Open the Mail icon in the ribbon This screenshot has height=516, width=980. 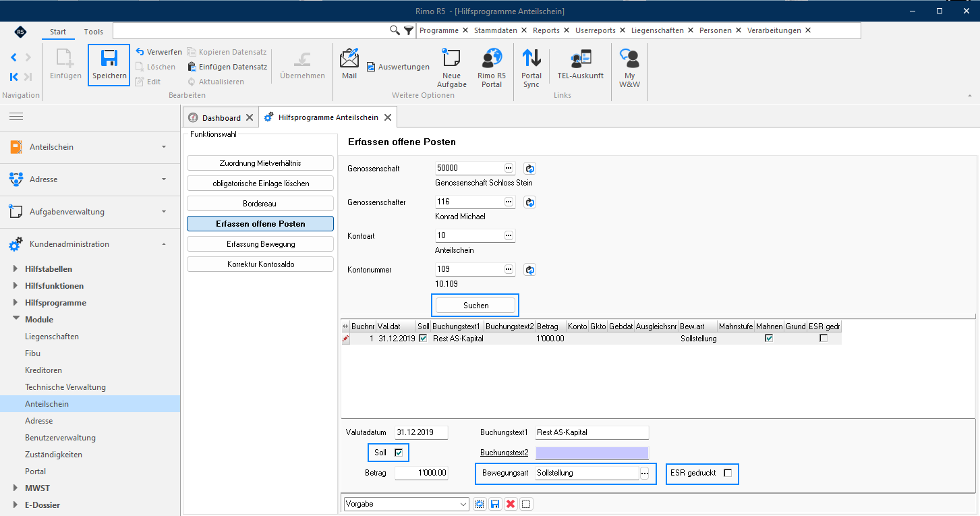(x=349, y=59)
